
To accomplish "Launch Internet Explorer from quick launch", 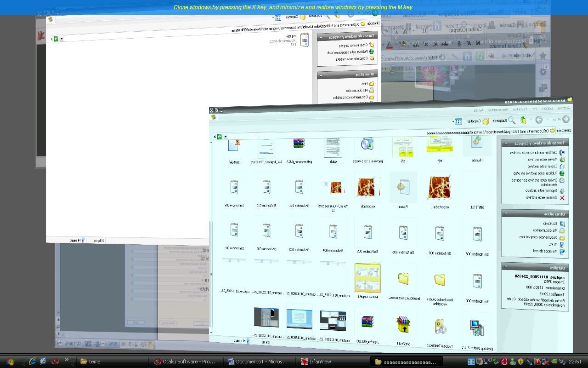I will pos(32,362).
